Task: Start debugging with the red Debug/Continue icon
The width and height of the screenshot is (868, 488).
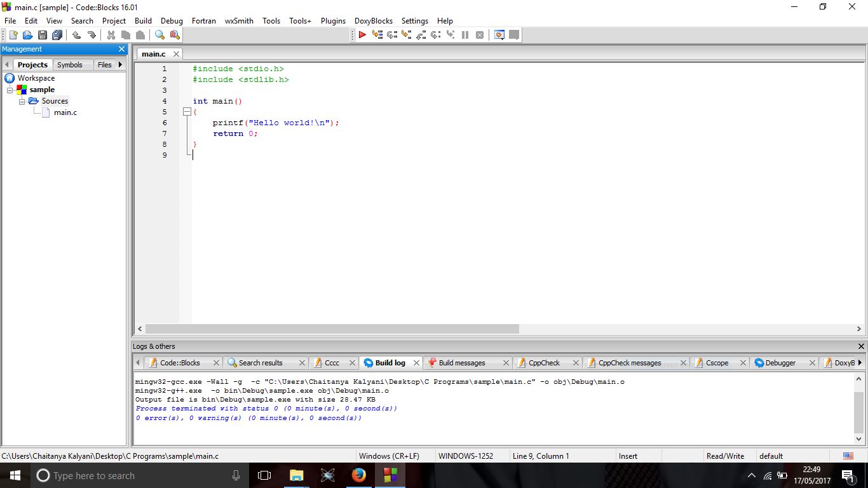Action: pos(362,35)
